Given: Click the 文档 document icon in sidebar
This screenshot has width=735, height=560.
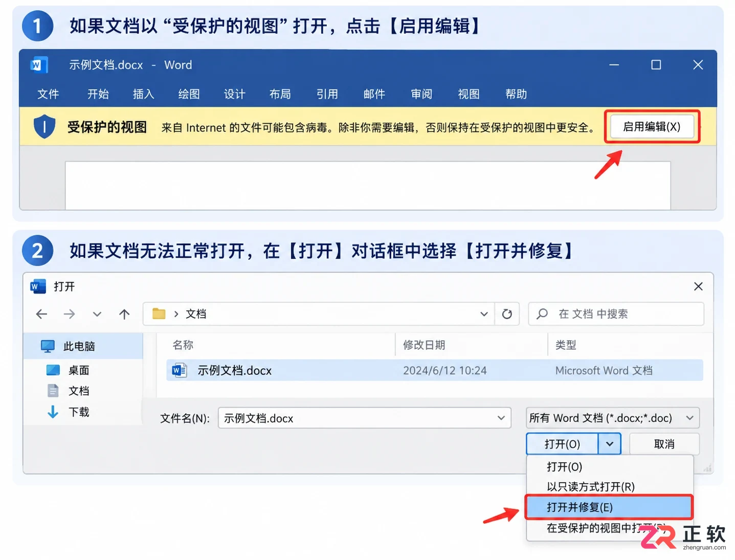Looking at the screenshot, I should point(53,391).
